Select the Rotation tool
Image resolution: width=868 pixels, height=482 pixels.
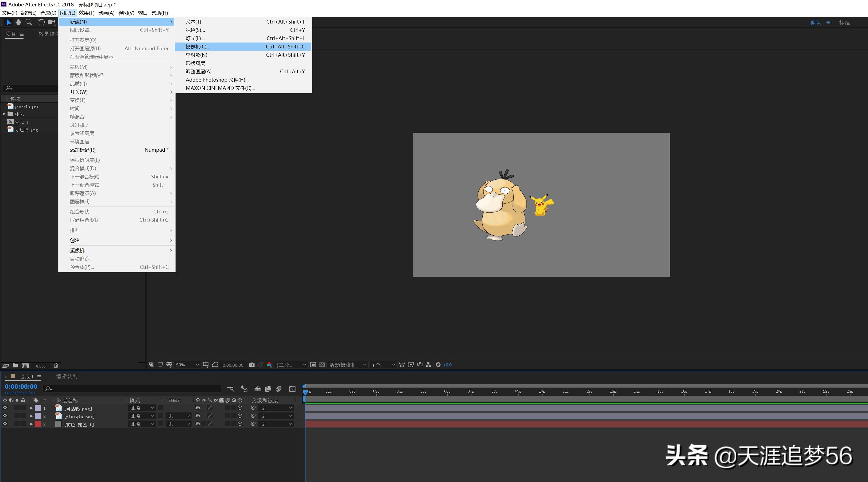click(x=41, y=22)
